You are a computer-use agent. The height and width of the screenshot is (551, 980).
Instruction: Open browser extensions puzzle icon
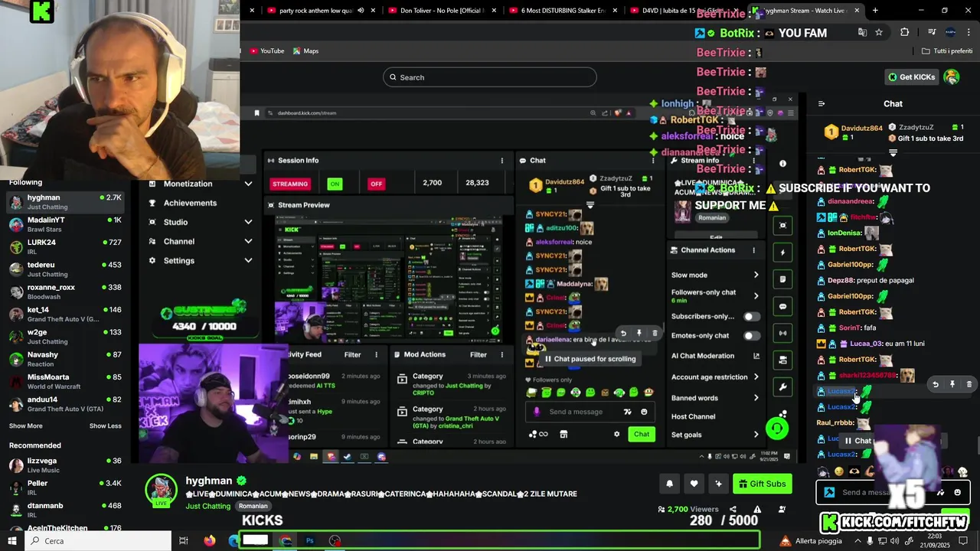point(905,32)
